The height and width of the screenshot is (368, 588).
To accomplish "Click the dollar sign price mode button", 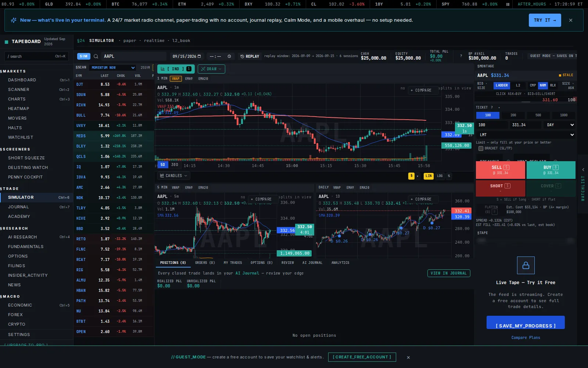I will pyautogui.click(x=411, y=176).
